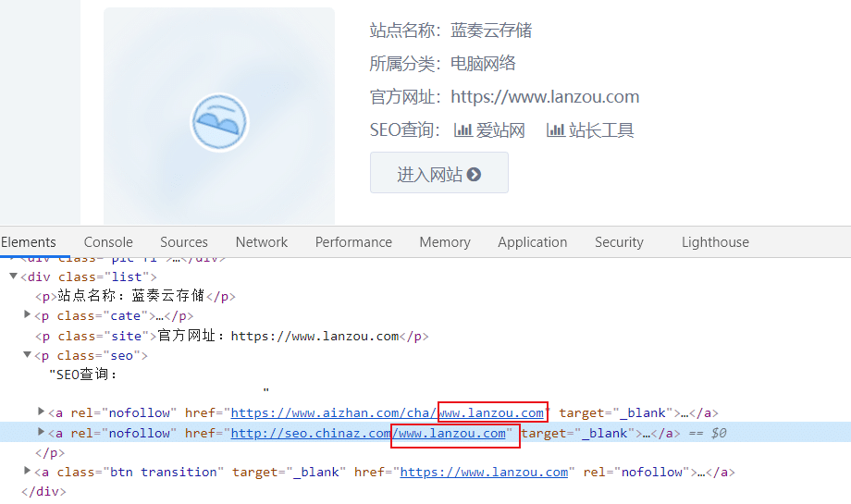Click the bar chart icon beside 站长工具
The image size is (851, 504).
(555, 130)
